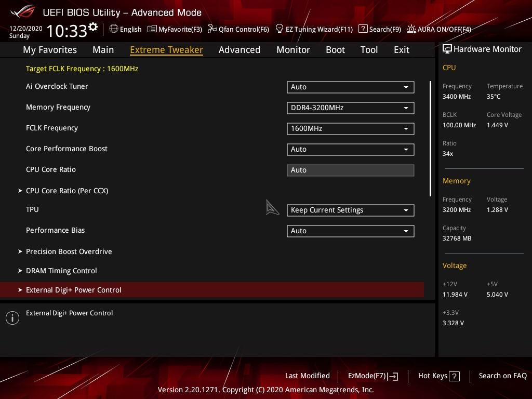The height and width of the screenshot is (399, 532).
Task: Open the Core Performance Boost dropdown
Action: click(x=351, y=150)
